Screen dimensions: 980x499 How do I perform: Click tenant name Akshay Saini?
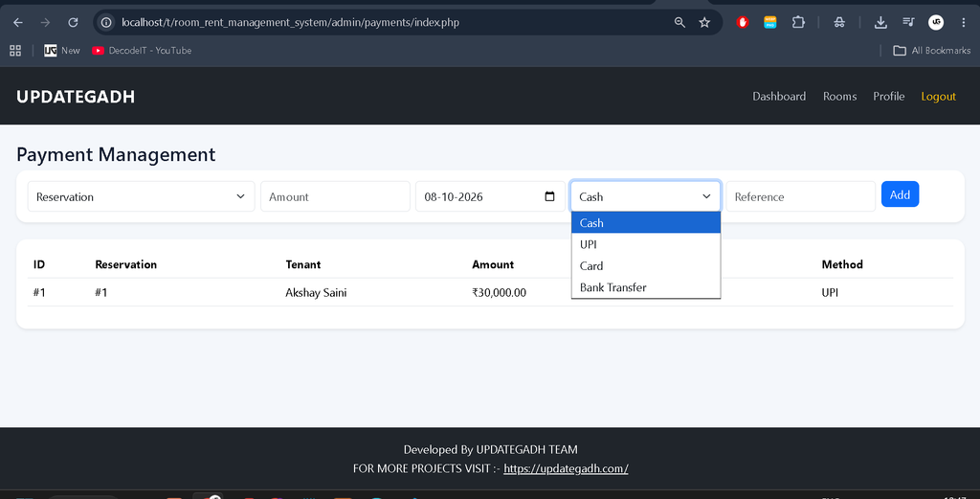316,293
